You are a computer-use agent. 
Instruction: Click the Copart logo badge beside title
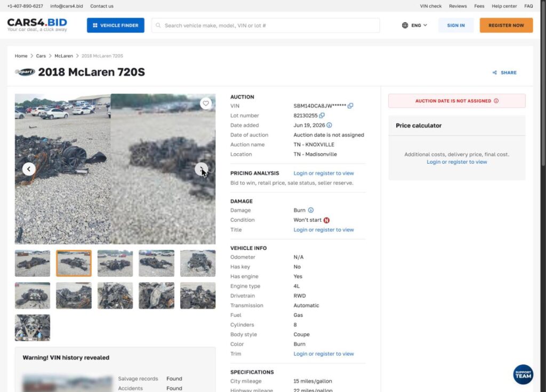coord(25,72)
